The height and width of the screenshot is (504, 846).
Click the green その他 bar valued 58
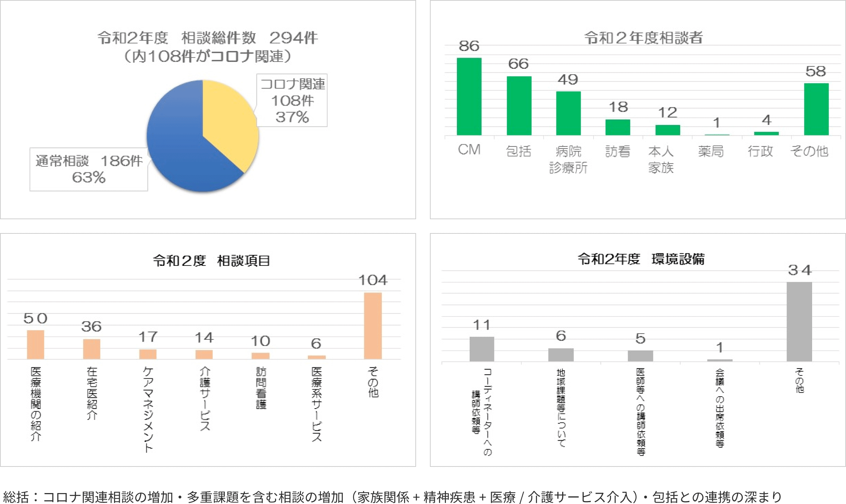pyautogui.click(x=816, y=109)
